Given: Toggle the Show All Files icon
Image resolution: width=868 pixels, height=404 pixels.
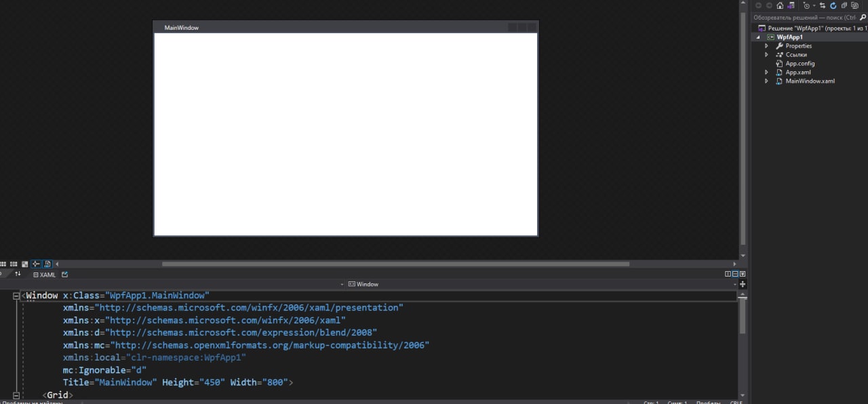Looking at the screenshot, I should (x=854, y=5).
